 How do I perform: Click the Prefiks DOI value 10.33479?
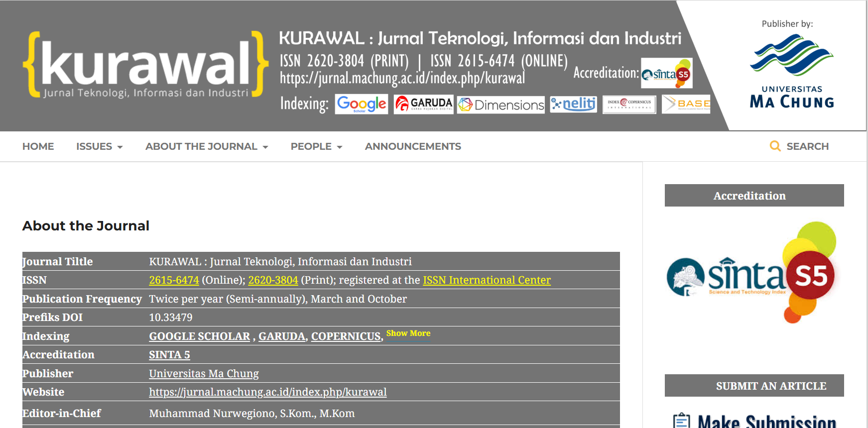coord(171,318)
